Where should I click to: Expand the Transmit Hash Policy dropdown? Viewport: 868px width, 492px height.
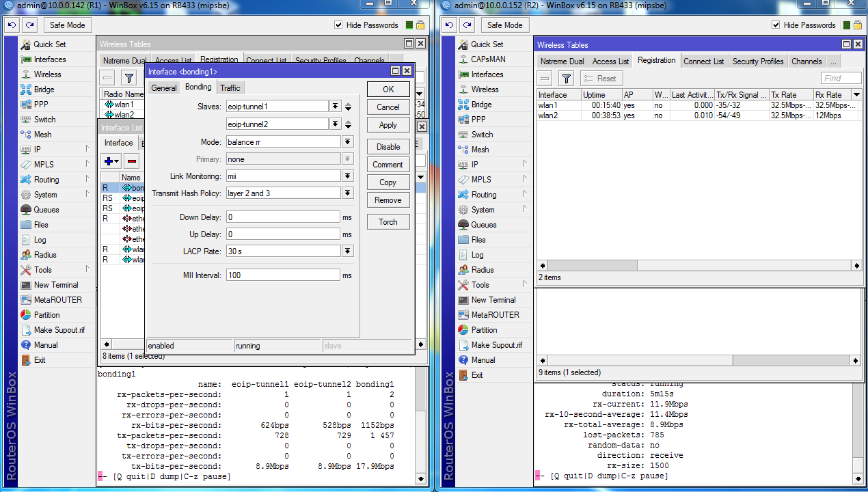tap(348, 193)
